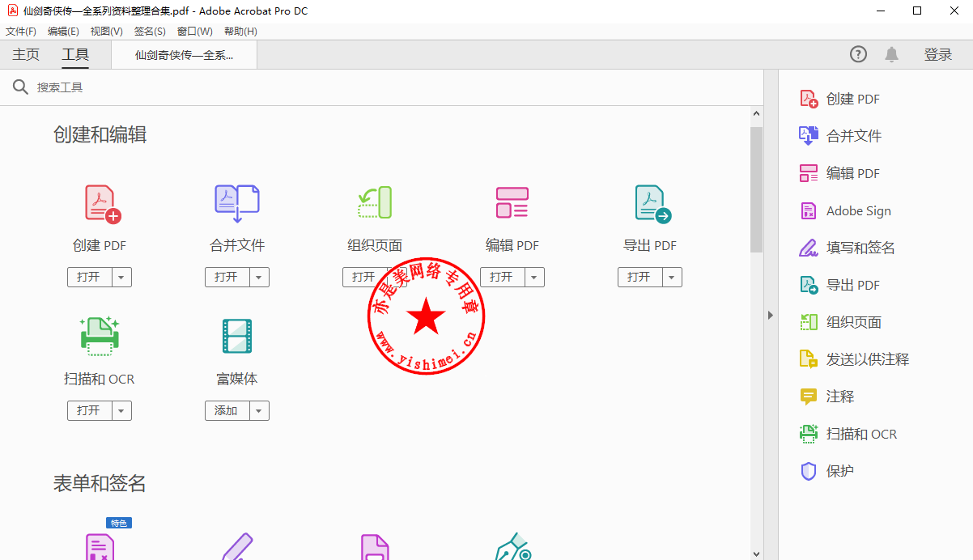This screenshot has height=560, width=973.
Task: Open the 帮助(H) menu
Action: tap(240, 31)
